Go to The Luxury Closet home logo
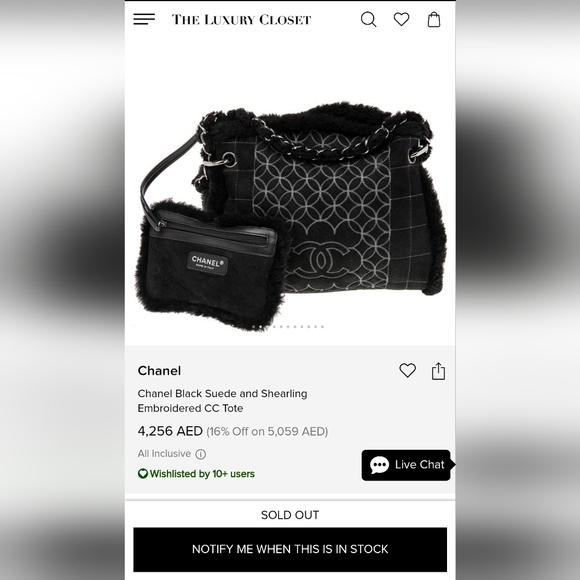This screenshot has height=580, width=580. click(x=241, y=20)
